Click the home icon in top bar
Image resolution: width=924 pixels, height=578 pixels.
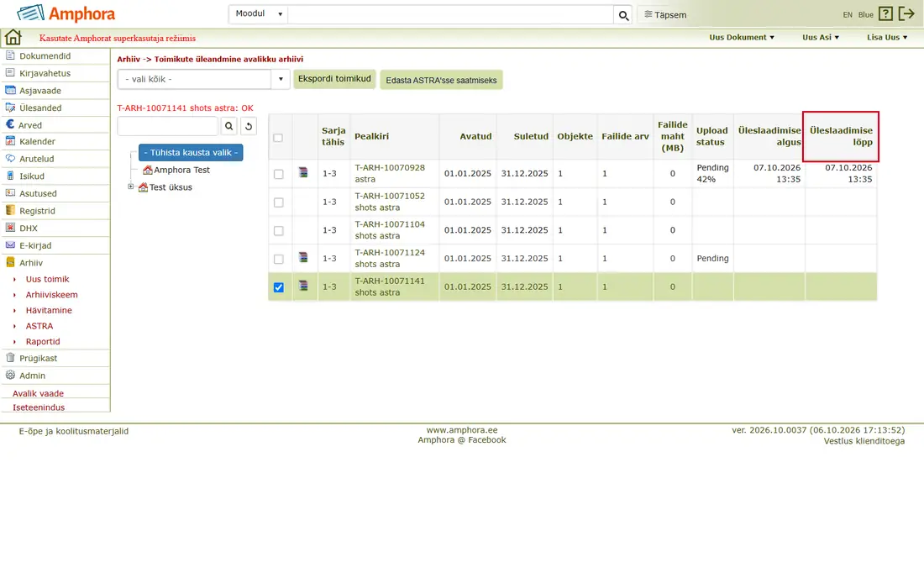coord(13,37)
